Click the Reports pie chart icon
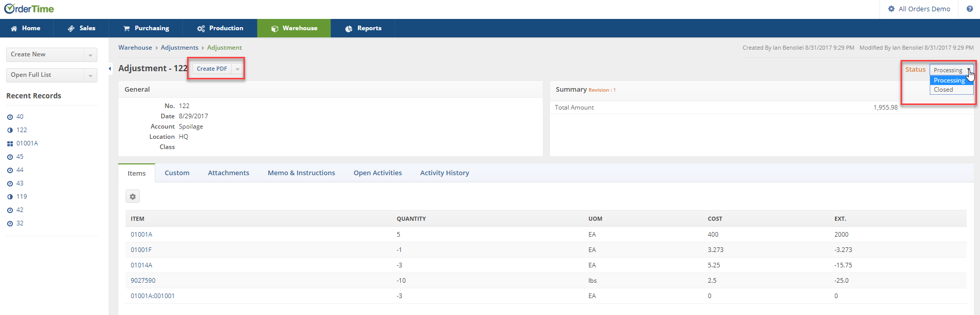This screenshot has width=980, height=315. pyautogui.click(x=349, y=29)
